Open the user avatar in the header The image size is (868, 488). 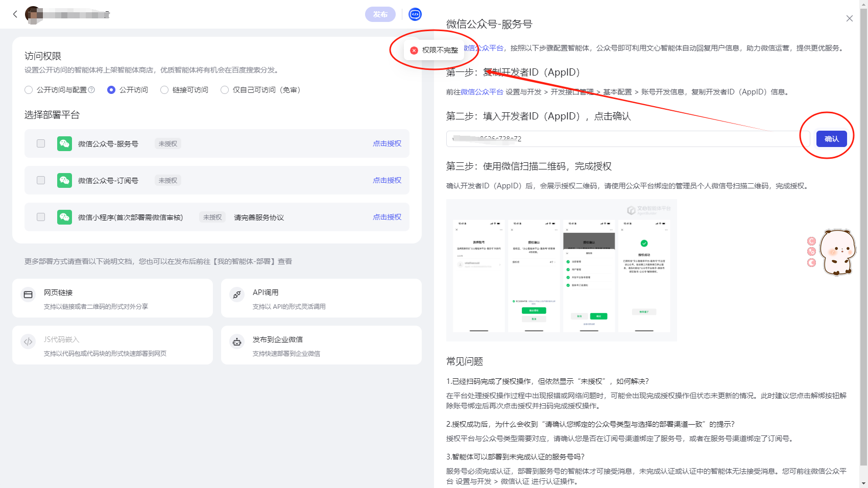[33, 14]
